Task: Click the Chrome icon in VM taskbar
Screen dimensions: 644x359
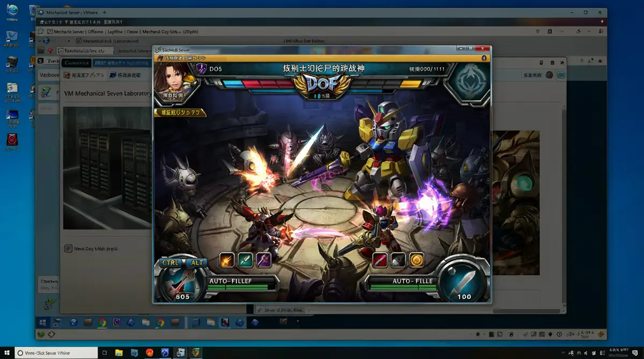Action: 102,323
